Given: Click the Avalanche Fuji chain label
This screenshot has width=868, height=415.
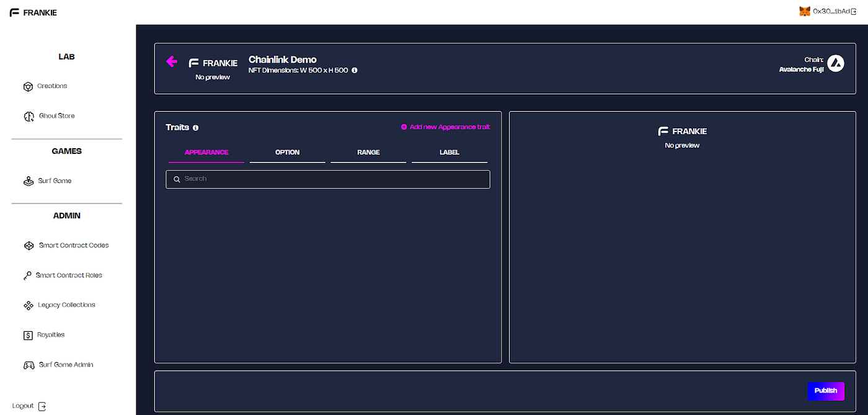Looking at the screenshot, I should [801, 69].
